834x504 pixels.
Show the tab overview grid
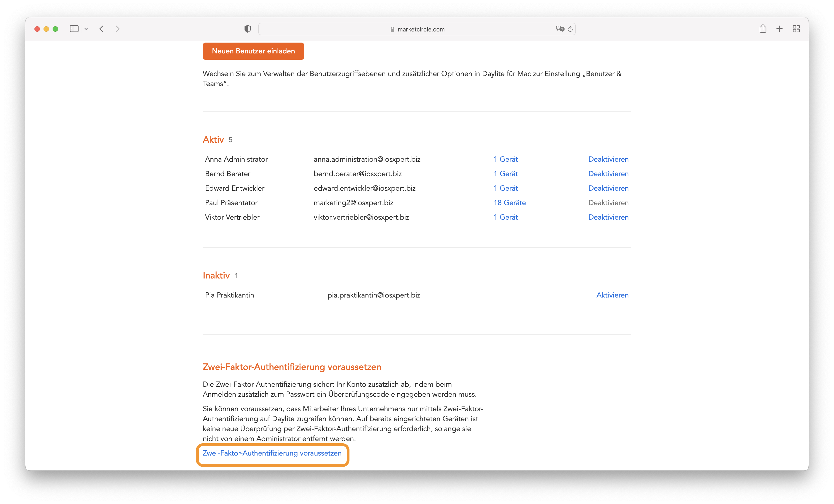[796, 29]
